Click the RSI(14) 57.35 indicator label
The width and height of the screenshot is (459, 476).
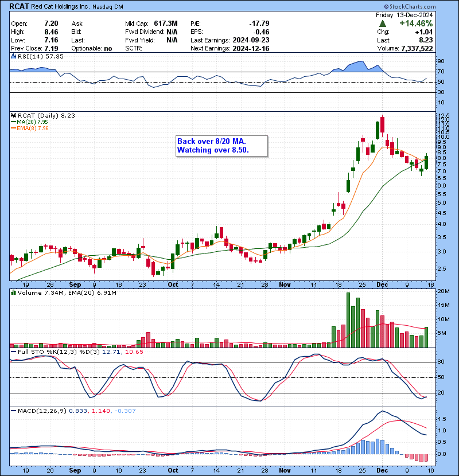click(40, 56)
